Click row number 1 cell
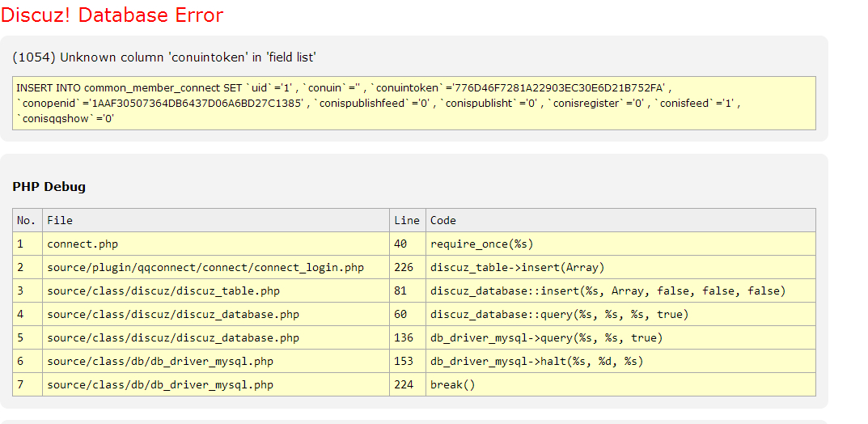868x424 pixels. point(28,244)
